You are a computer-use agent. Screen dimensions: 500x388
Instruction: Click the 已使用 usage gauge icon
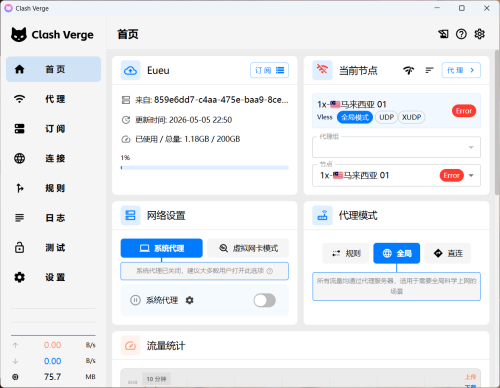pyautogui.click(x=126, y=139)
